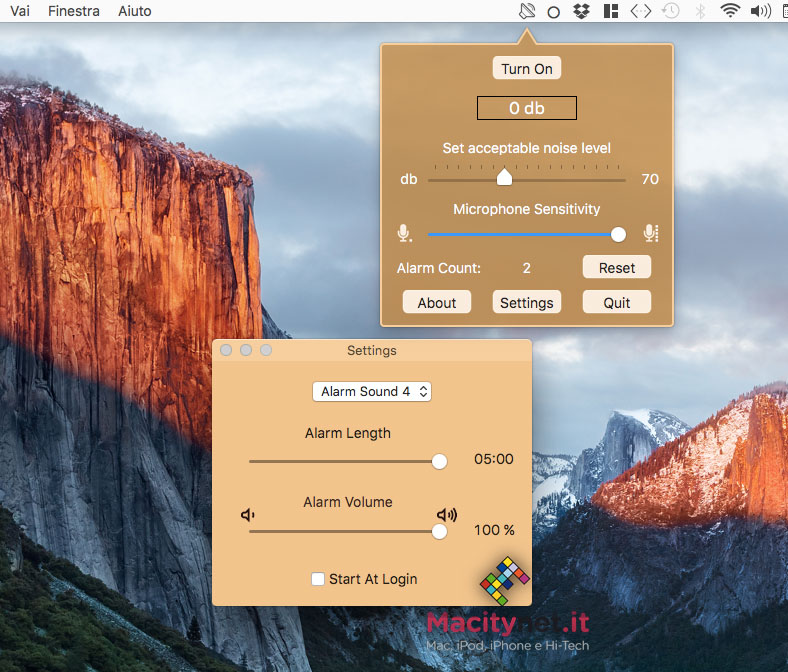Image resolution: width=788 pixels, height=672 pixels.
Task: Click the Alarm Length slider knob
Action: coord(439,461)
